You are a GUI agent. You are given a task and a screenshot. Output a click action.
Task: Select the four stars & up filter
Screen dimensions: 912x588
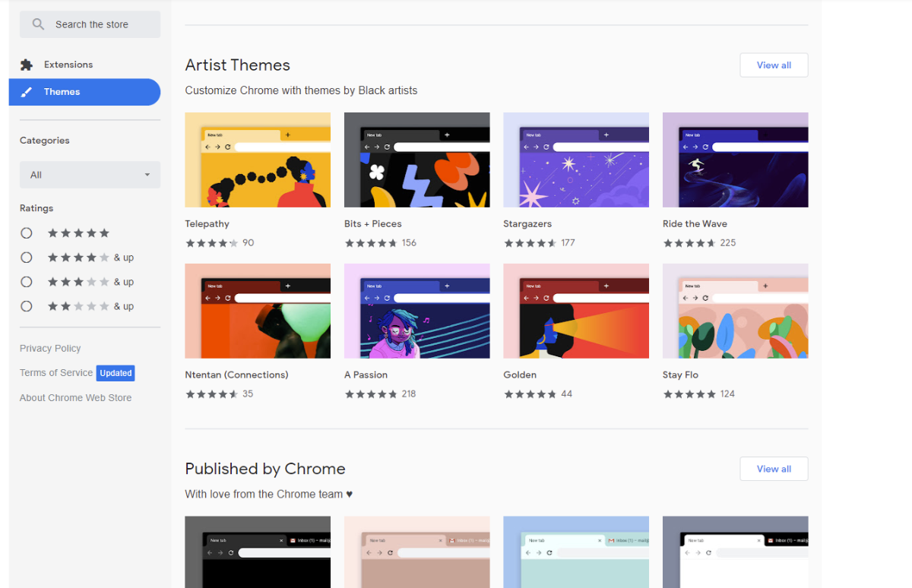tap(27, 258)
